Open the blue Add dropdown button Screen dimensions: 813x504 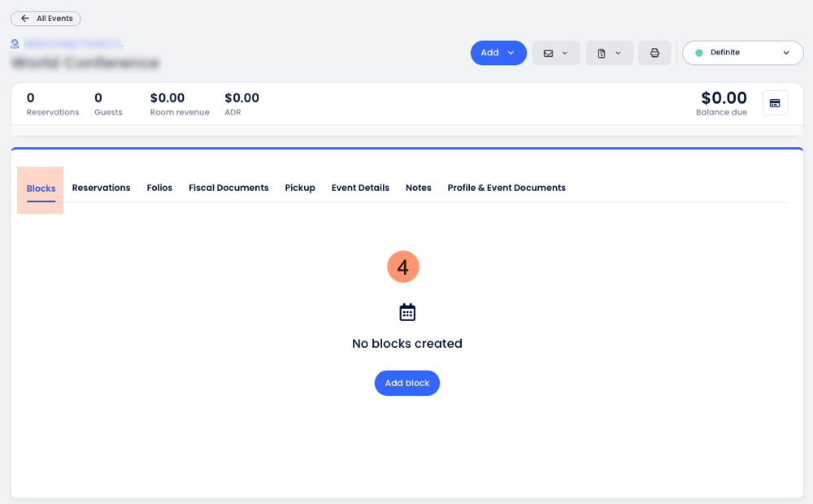tap(498, 53)
